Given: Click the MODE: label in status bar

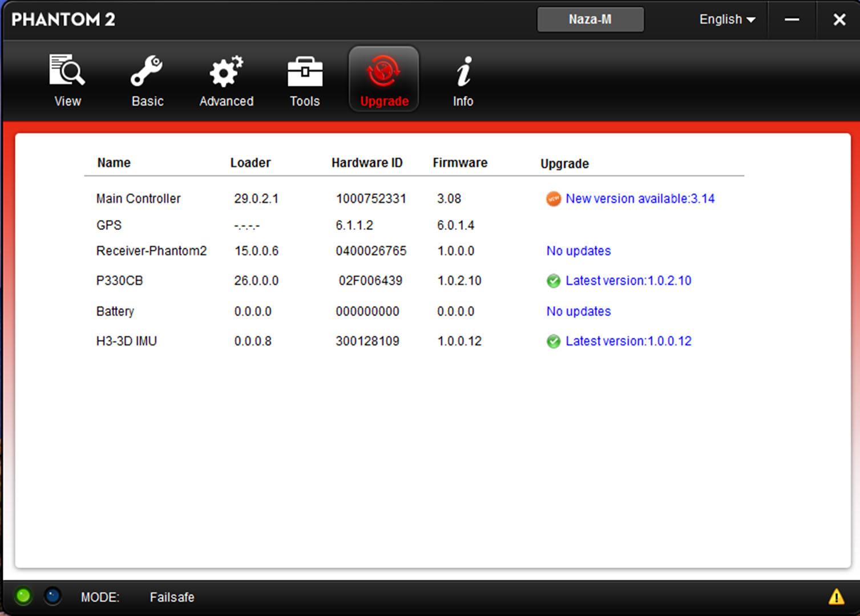Looking at the screenshot, I should coord(100,597).
